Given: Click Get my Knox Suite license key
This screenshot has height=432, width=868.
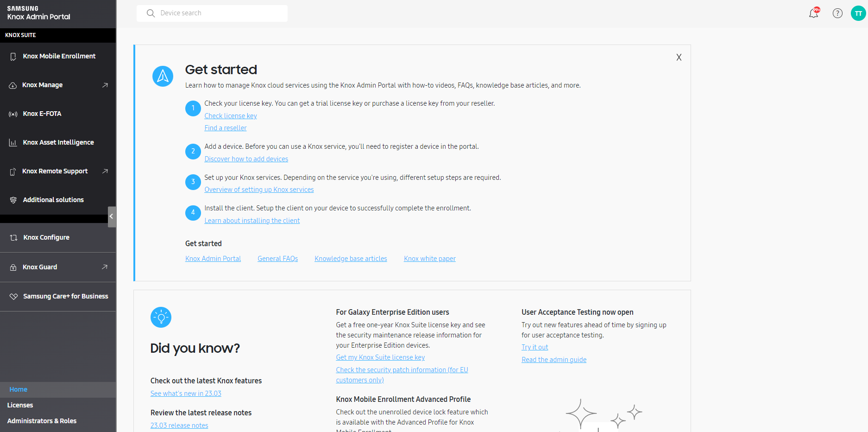Looking at the screenshot, I should click(x=380, y=357).
